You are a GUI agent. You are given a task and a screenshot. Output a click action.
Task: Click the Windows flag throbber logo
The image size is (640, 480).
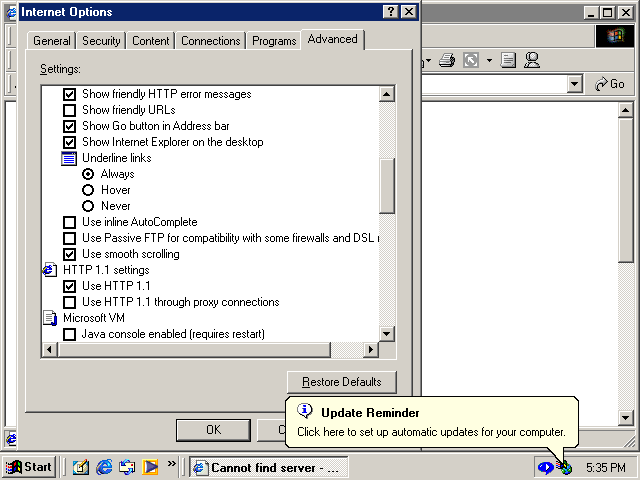pos(616,36)
